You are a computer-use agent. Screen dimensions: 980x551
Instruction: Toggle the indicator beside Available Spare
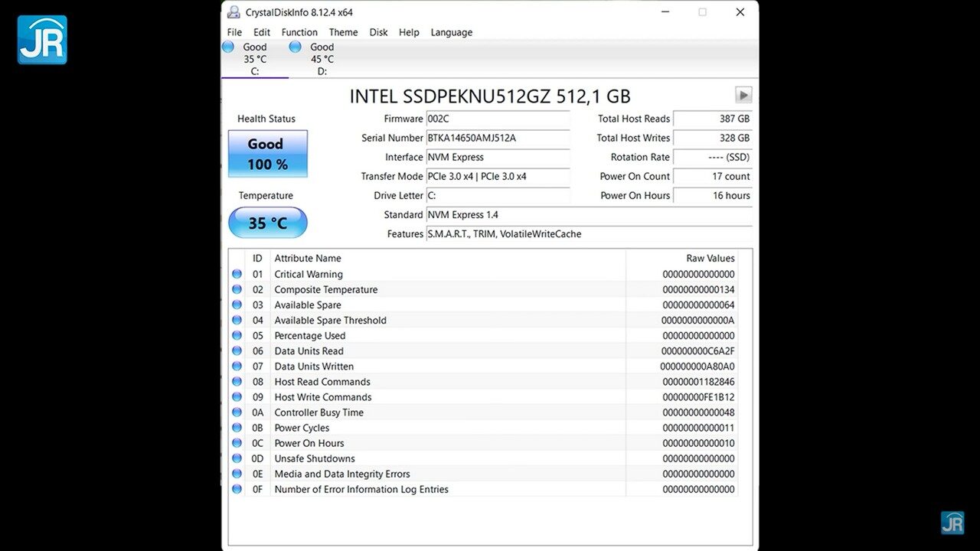(237, 305)
